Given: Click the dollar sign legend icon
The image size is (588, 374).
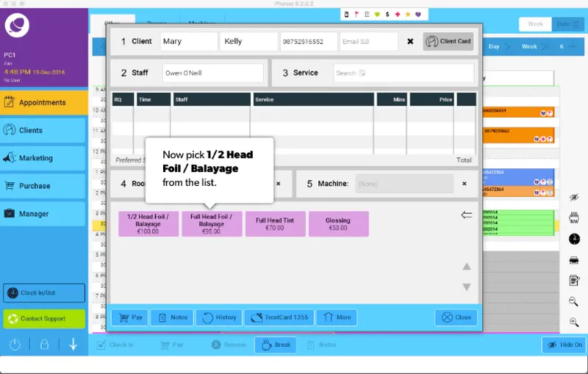Looking at the screenshot, I should (387, 14).
